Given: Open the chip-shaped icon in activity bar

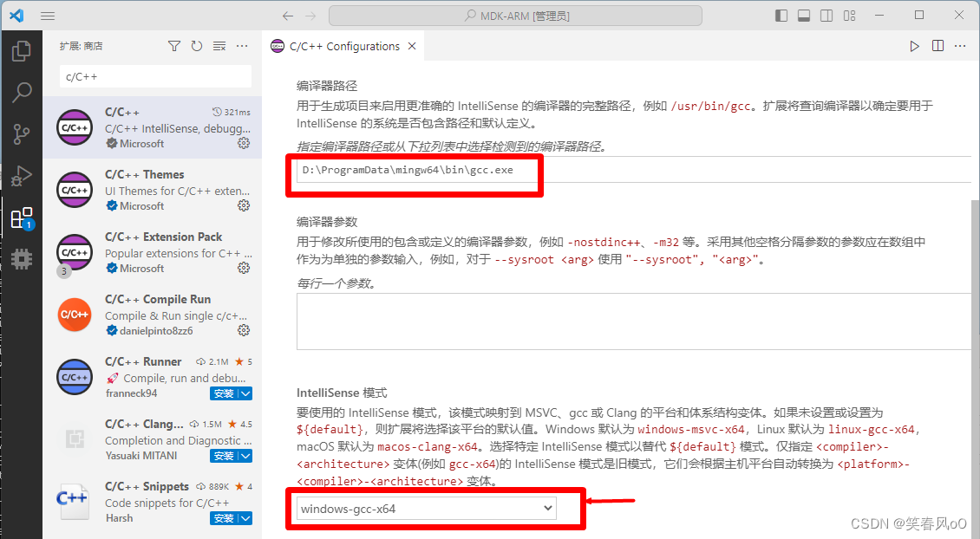Looking at the screenshot, I should (x=22, y=259).
